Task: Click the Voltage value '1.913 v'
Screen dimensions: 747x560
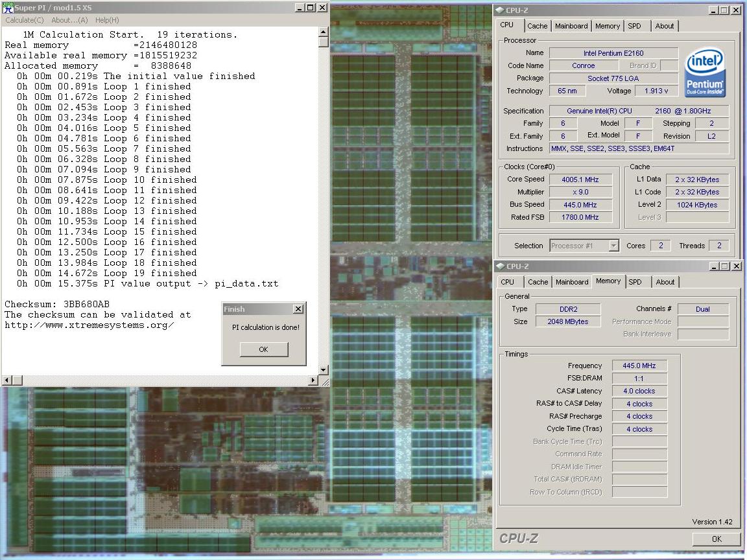Action: 656,91
